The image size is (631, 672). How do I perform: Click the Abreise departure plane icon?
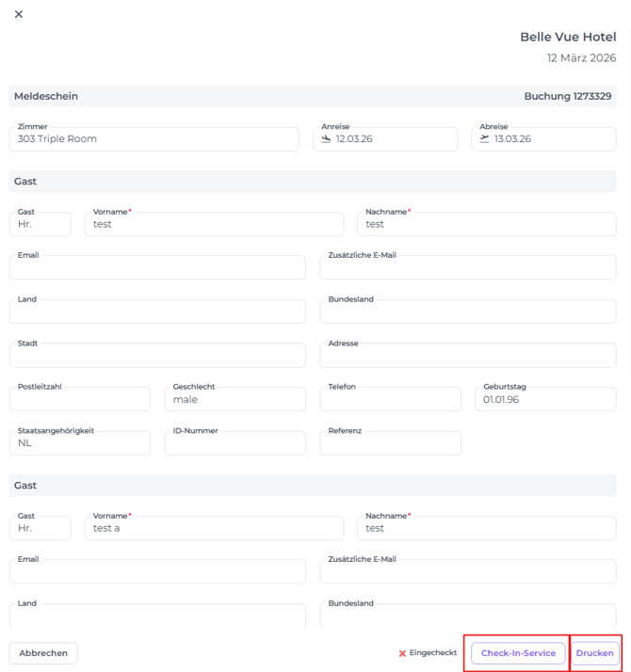(x=485, y=138)
